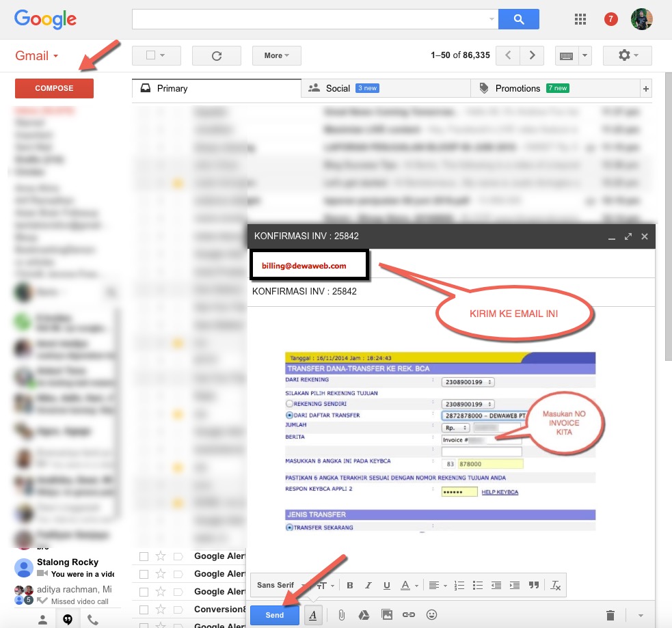Open notifications badge showing 7

610,19
